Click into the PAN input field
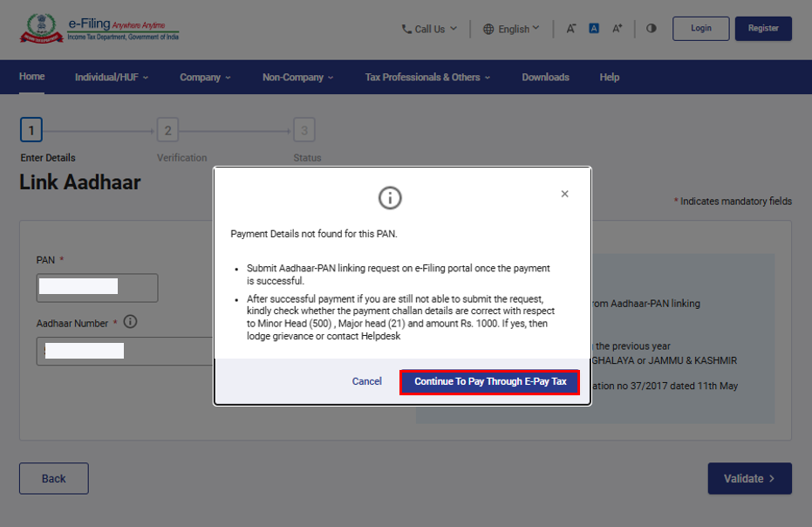The height and width of the screenshot is (527, 812). (x=97, y=288)
